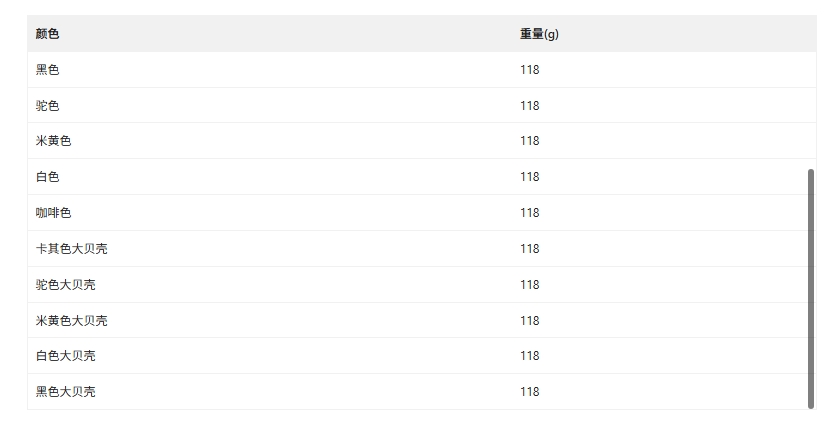The height and width of the screenshot is (432, 840).
Task: Click the 咖啡色 color cell
Action: pyautogui.click(x=53, y=213)
